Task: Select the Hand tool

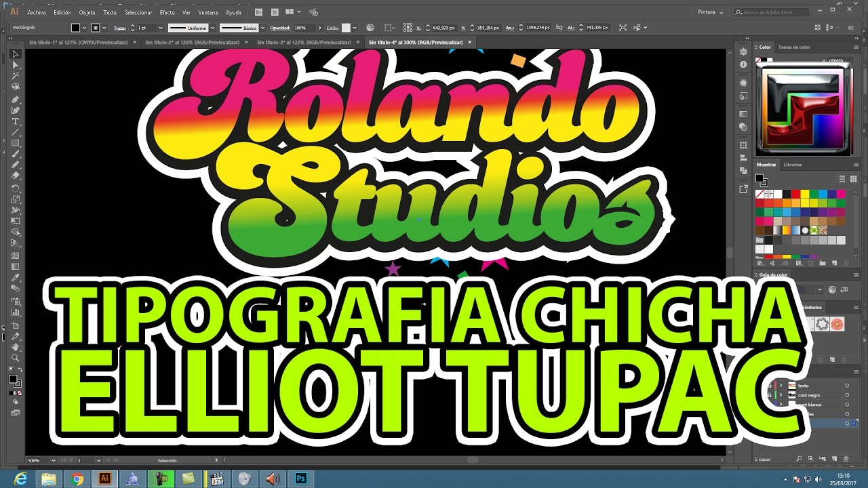Action: click(15, 347)
